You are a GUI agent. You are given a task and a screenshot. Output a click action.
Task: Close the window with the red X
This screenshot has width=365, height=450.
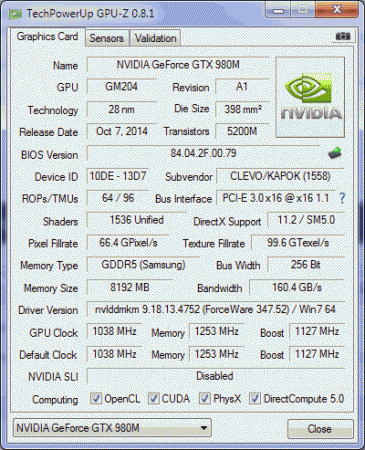(x=337, y=10)
